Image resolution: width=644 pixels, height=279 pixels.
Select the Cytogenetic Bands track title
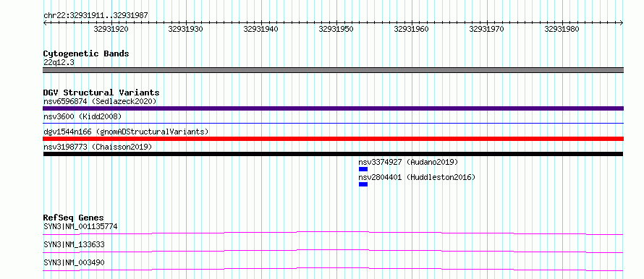86,53
